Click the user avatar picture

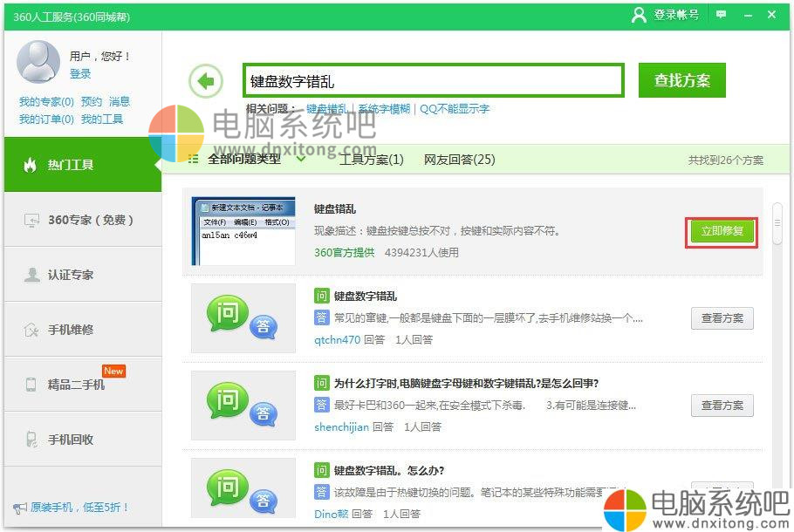coord(38,62)
